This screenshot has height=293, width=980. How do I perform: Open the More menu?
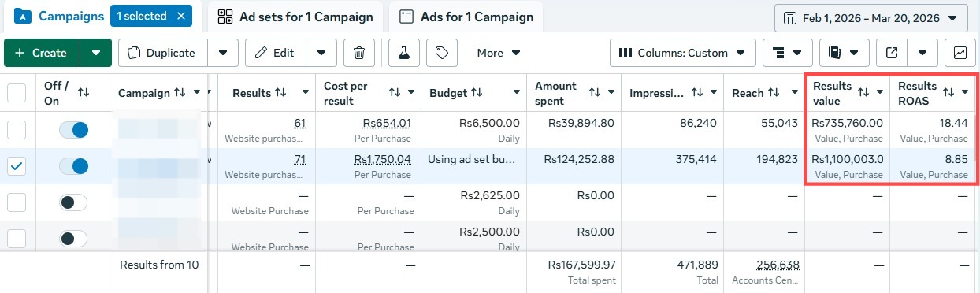click(x=499, y=53)
